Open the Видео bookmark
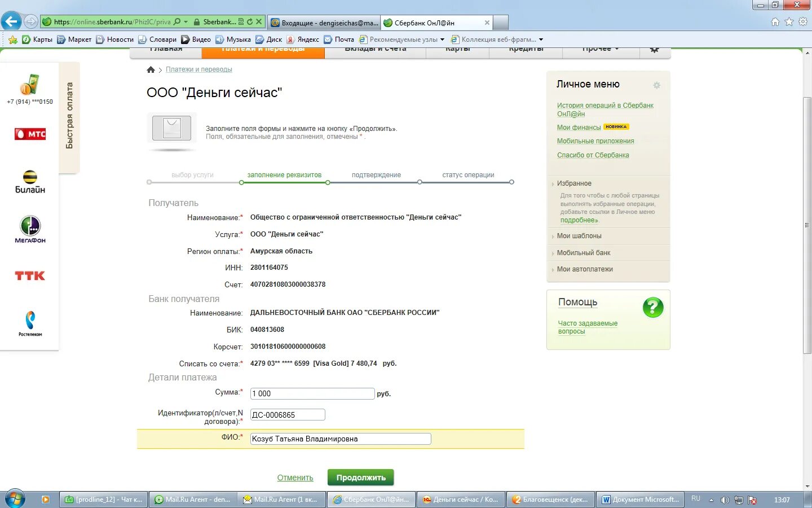This screenshot has height=508, width=812. coord(196,40)
